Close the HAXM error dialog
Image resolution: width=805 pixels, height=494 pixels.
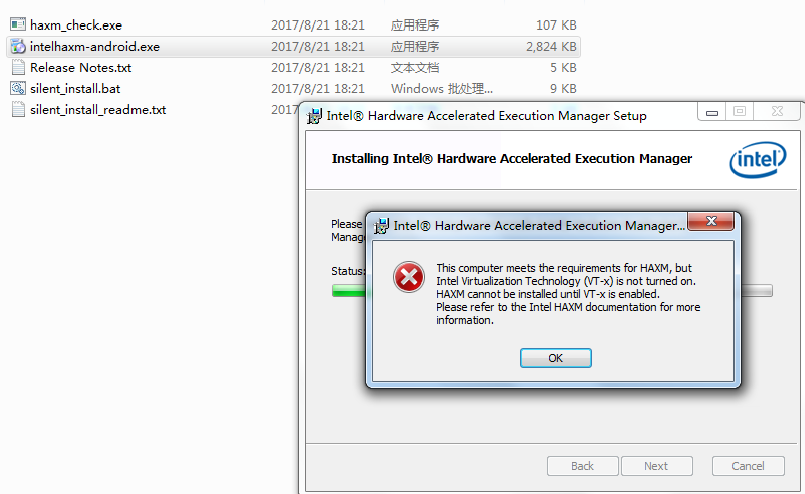711,221
